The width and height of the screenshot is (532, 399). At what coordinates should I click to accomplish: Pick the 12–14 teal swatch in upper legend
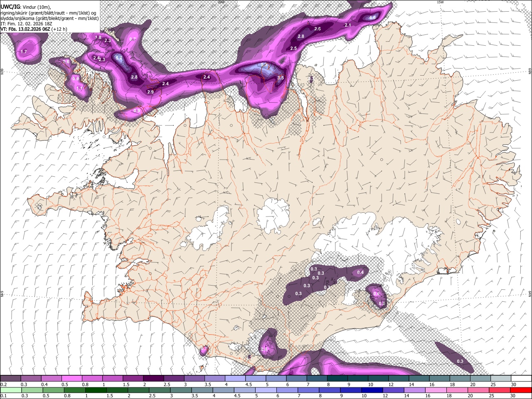tap(399, 378)
